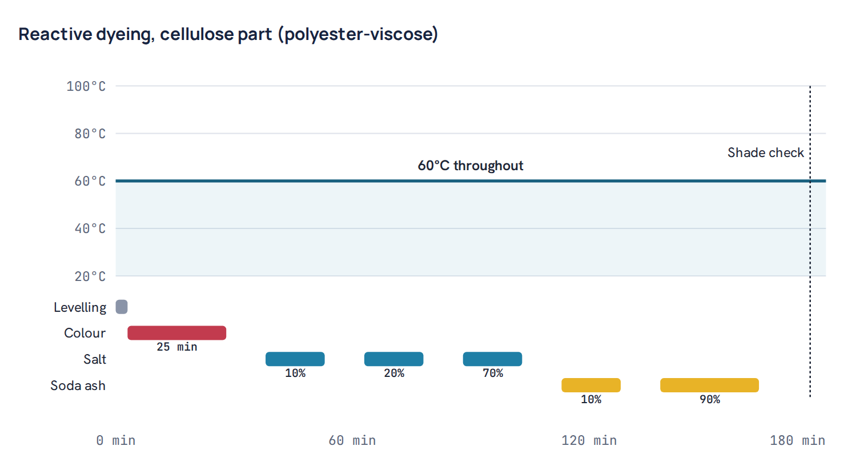The image size is (868, 466).
Task: Click the 60 min axis tick label
Action: tap(352, 440)
